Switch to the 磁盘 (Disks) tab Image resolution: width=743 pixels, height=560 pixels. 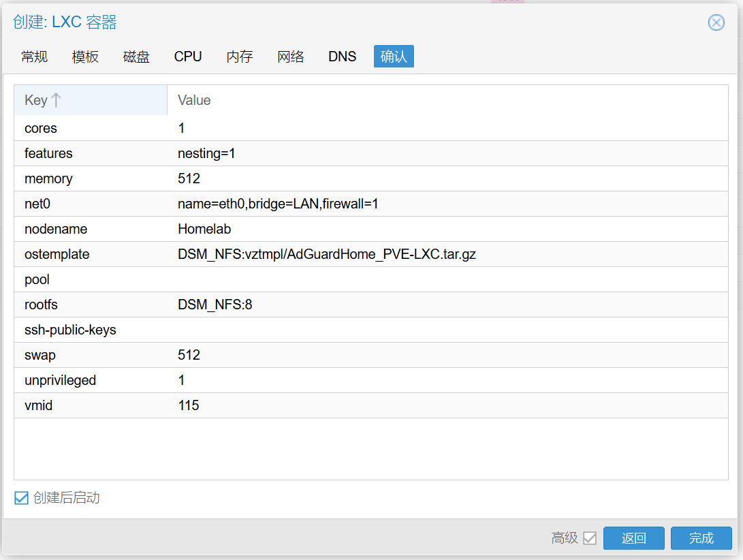tap(136, 57)
